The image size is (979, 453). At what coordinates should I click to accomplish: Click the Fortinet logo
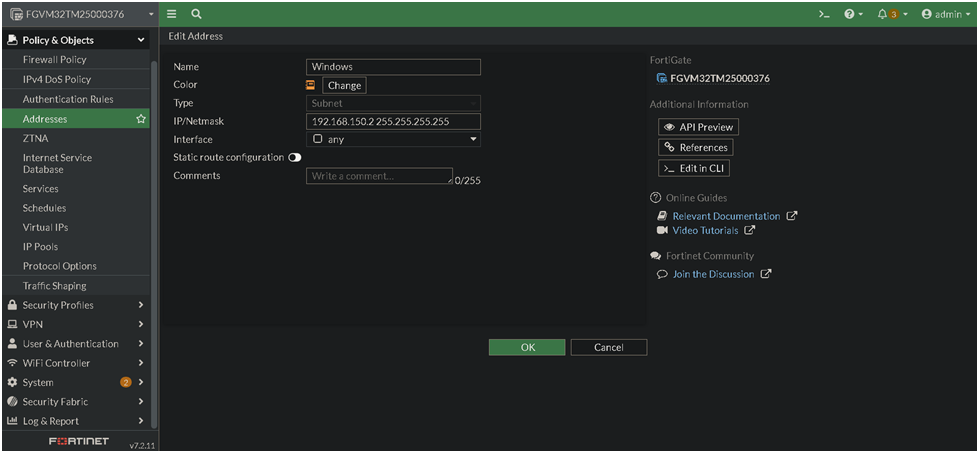pos(78,442)
